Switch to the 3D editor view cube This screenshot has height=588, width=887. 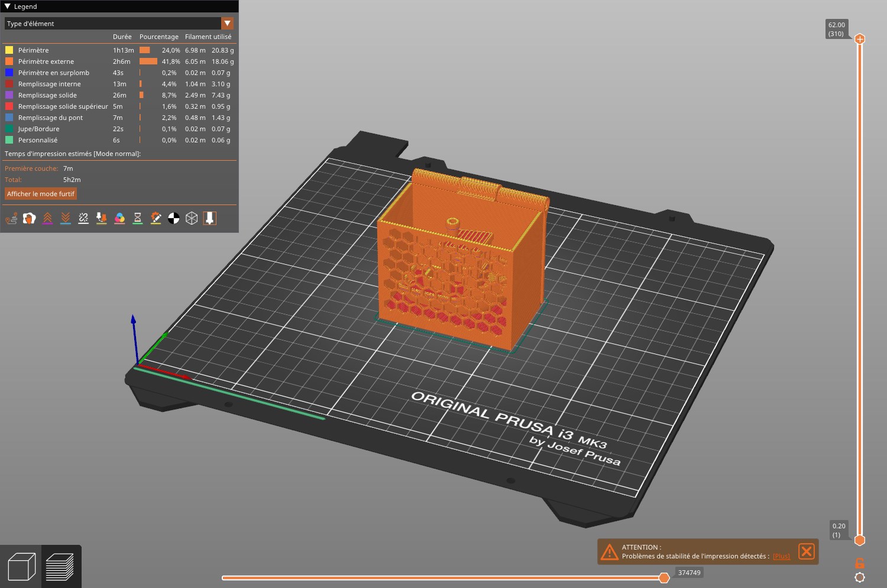[x=21, y=567]
